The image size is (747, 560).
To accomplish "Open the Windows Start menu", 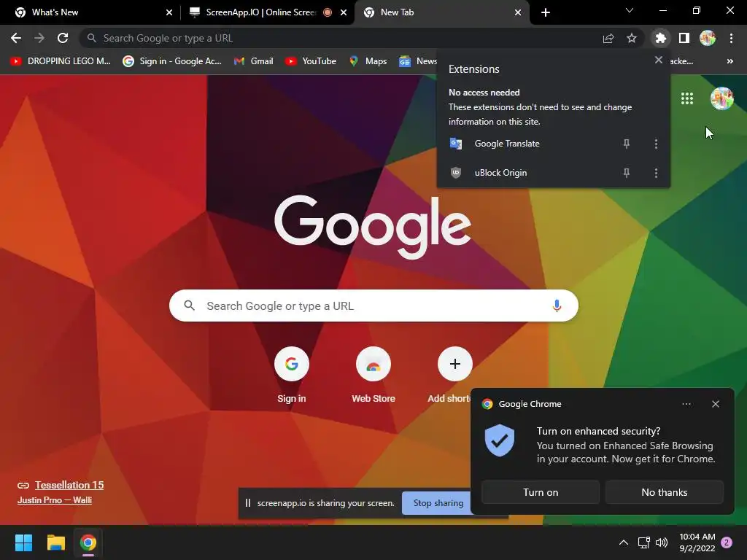I will coord(23,542).
